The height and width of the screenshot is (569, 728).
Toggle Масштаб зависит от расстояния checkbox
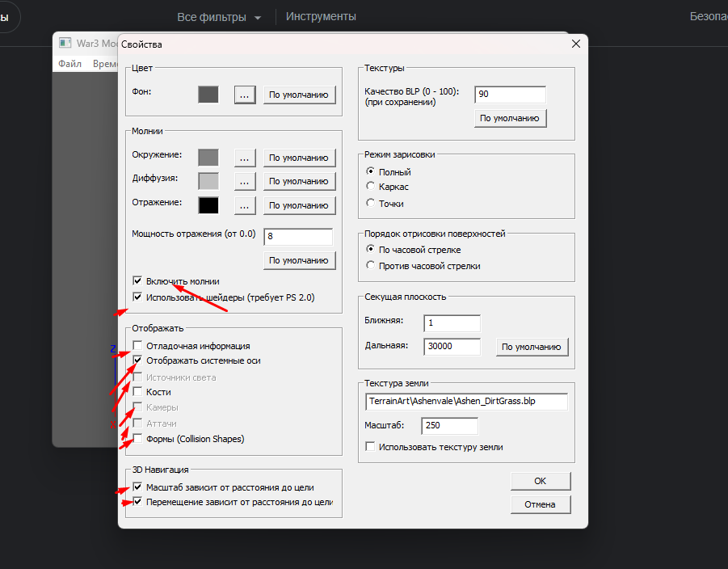(x=137, y=487)
